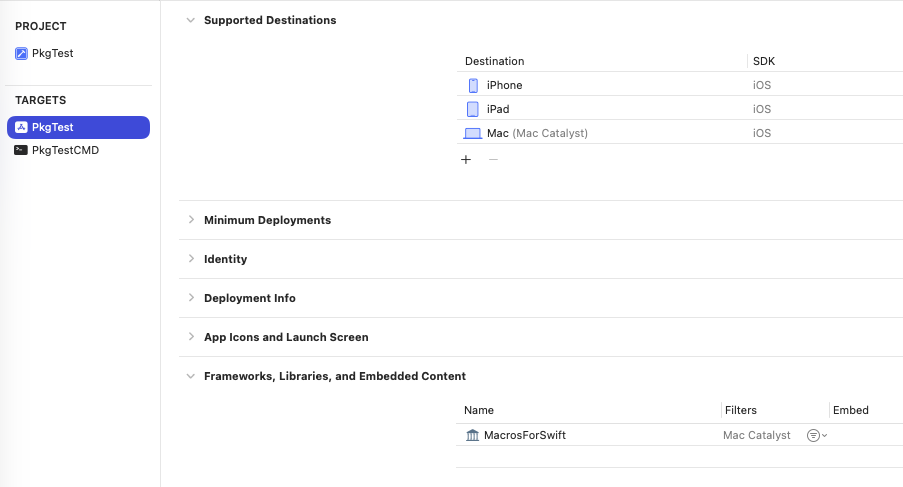Click the PkgTest app target icon
The width and height of the screenshot is (903, 487).
coord(22,128)
